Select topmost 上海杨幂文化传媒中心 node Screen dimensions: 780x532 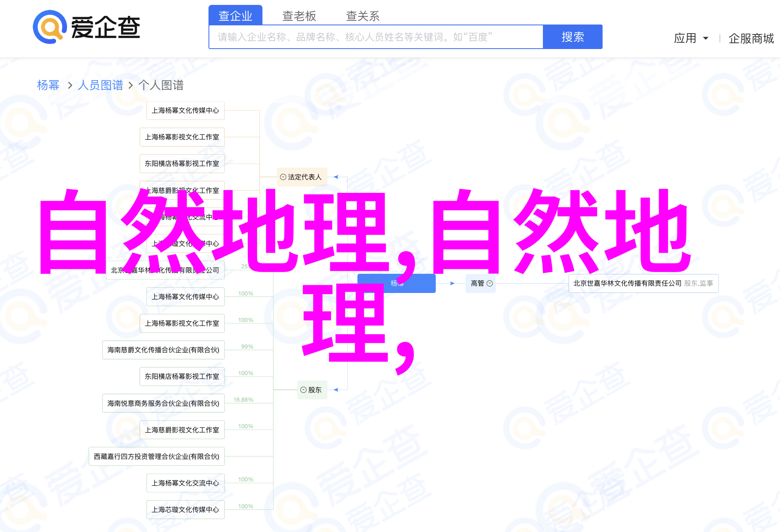(186, 110)
